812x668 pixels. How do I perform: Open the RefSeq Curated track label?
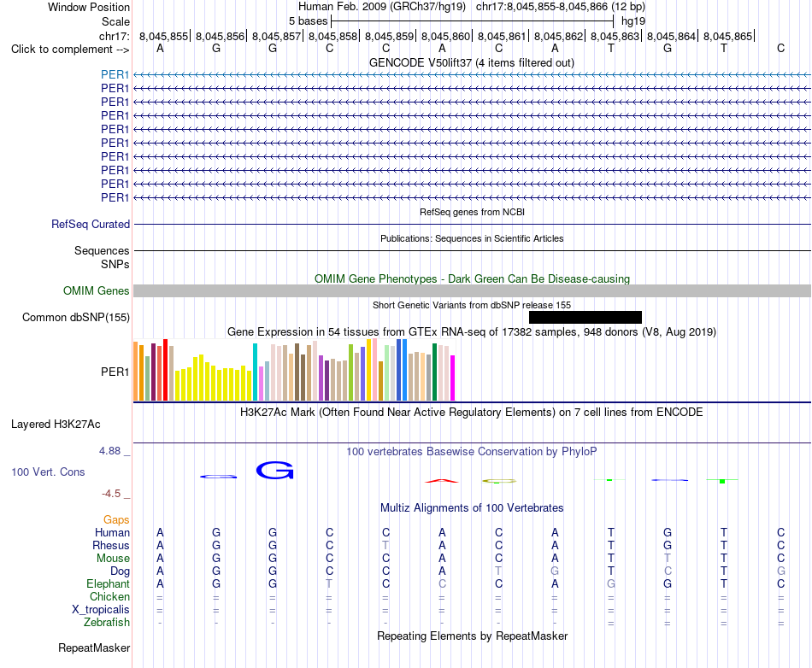tap(90, 224)
